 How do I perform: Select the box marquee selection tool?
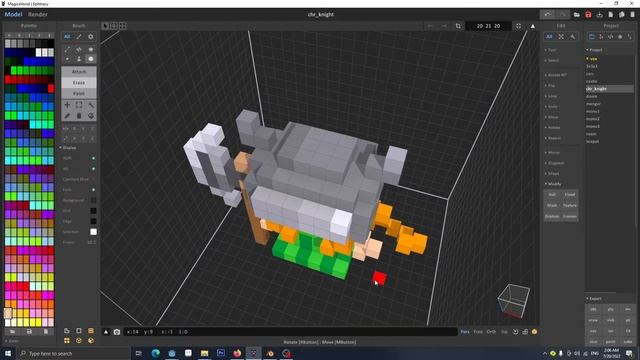pyautogui.click(x=79, y=105)
